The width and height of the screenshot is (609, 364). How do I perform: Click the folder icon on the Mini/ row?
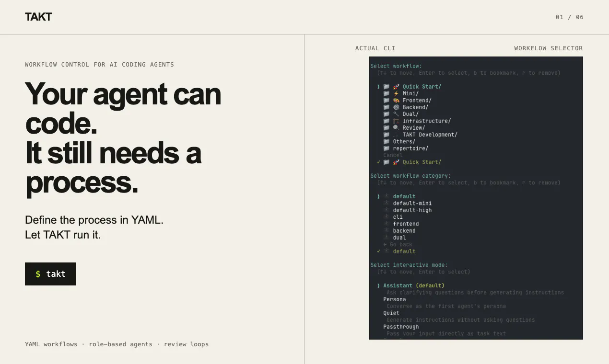[386, 93]
